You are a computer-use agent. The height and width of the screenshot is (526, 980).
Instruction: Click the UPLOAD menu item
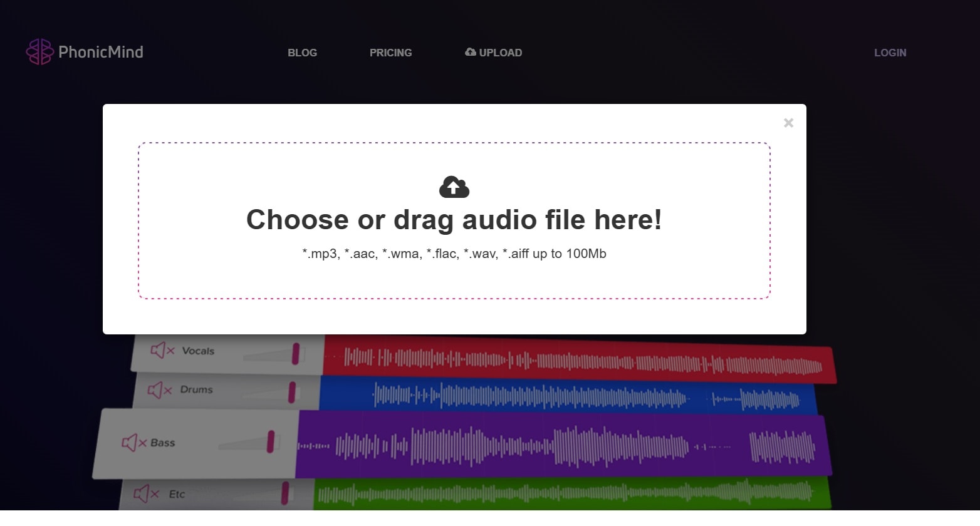[493, 53]
